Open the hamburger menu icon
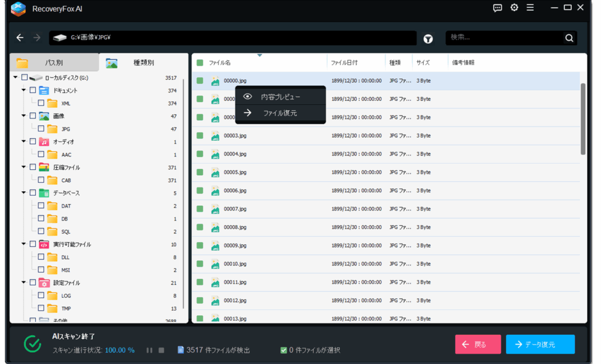Image resolution: width=601 pixels, height=364 pixels. tap(530, 8)
